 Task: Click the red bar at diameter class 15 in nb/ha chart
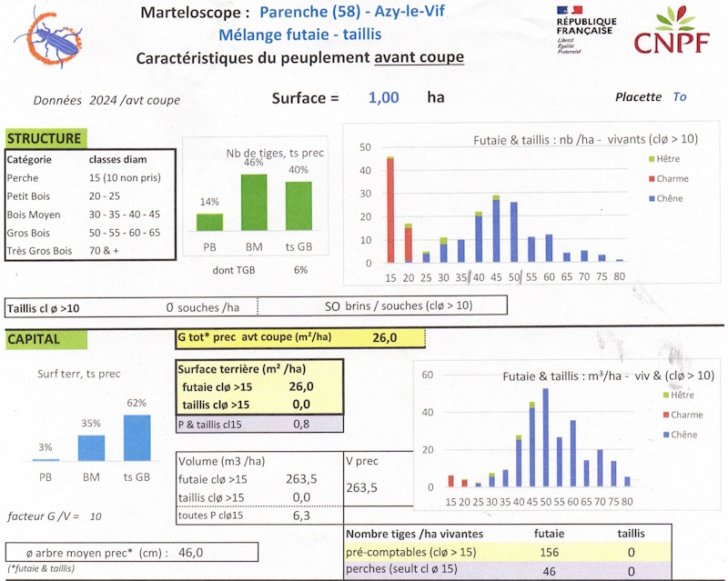[390, 210]
